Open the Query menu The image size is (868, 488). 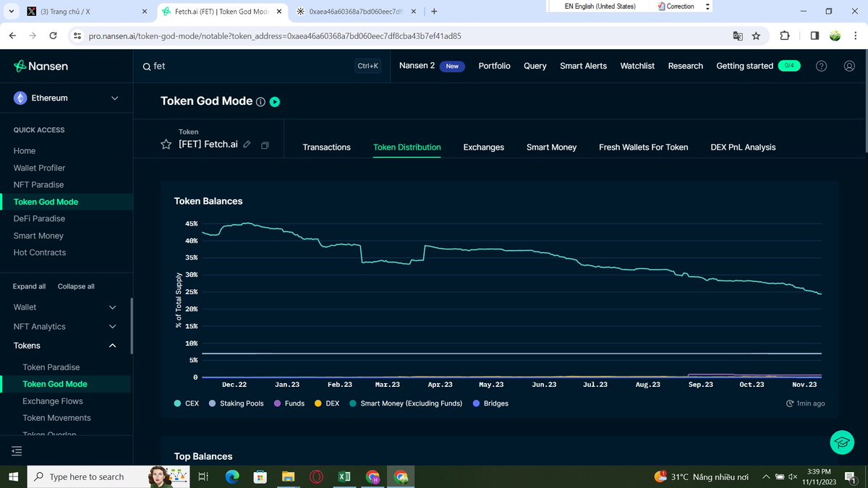(x=535, y=66)
